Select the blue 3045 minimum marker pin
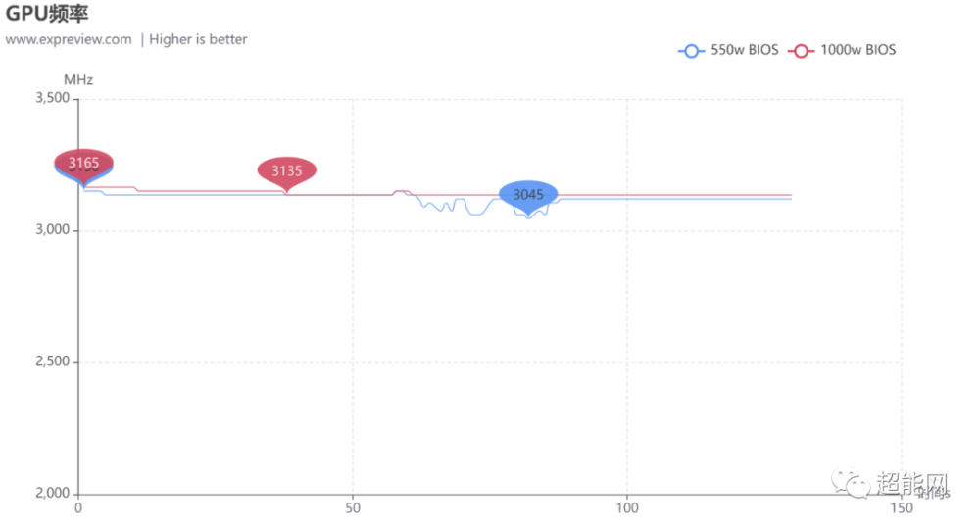Image resolution: width=980 pixels, height=527 pixels. pyautogui.click(x=528, y=195)
